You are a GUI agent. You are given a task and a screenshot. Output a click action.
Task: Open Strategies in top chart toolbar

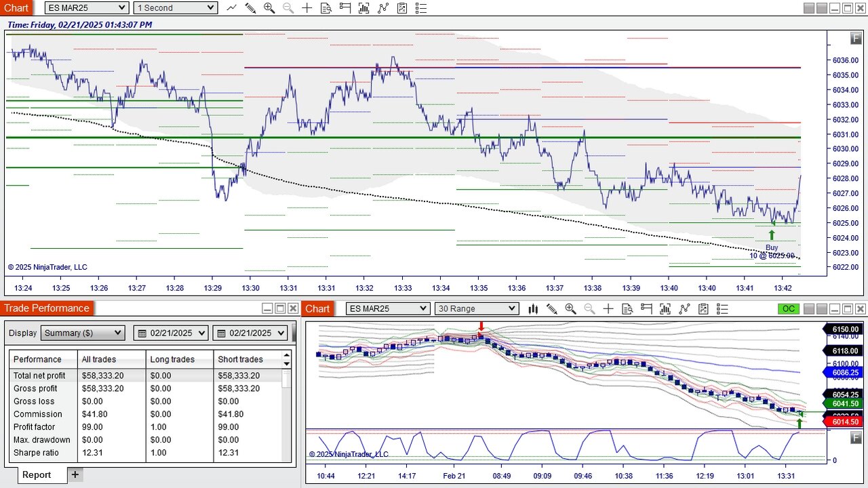[402, 8]
